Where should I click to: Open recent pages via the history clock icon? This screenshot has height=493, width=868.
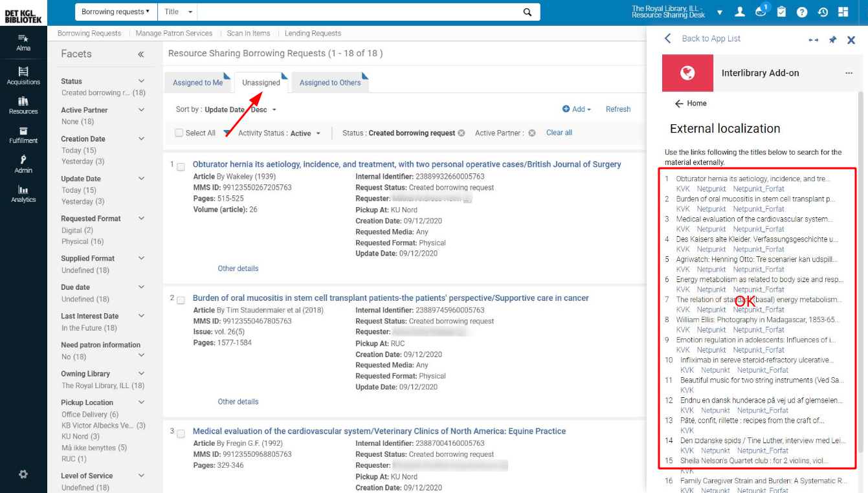coord(823,11)
